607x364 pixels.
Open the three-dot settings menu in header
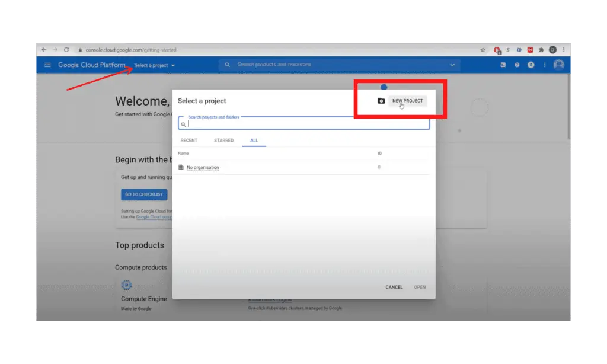(545, 65)
